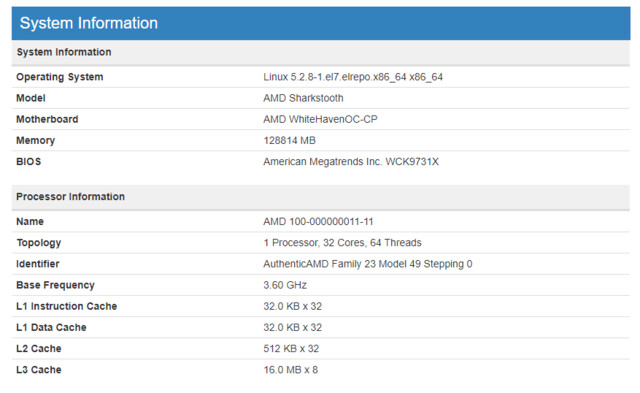Select the Base Frequency label
640x393 pixels.
[x=56, y=285]
